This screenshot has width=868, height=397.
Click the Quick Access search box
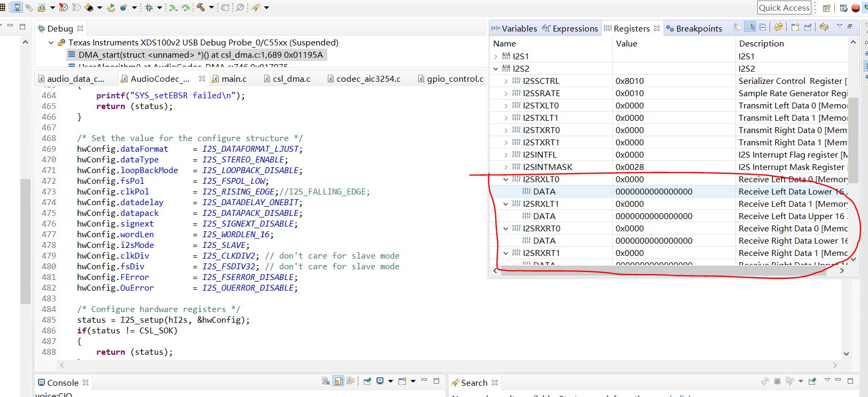click(783, 7)
